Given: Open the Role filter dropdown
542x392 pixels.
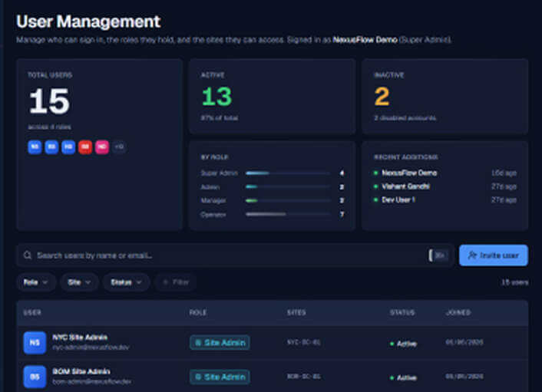Looking at the screenshot, I should (36, 282).
